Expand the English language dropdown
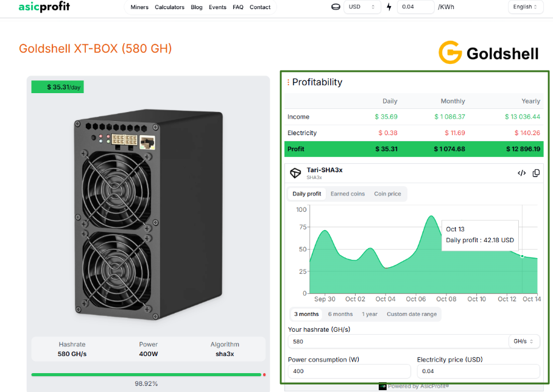Image resolution: width=553 pixels, height=392 pixels. tap(525, 7)
